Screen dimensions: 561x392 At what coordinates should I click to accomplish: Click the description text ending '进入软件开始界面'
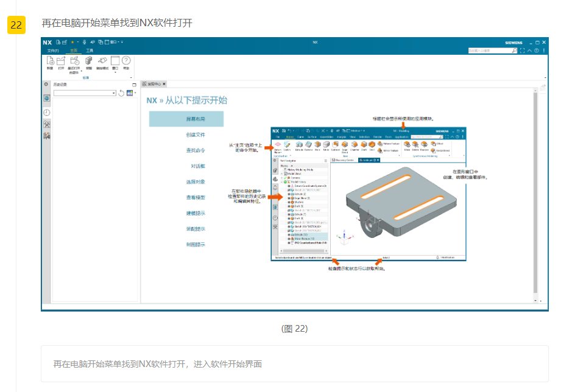157,364
